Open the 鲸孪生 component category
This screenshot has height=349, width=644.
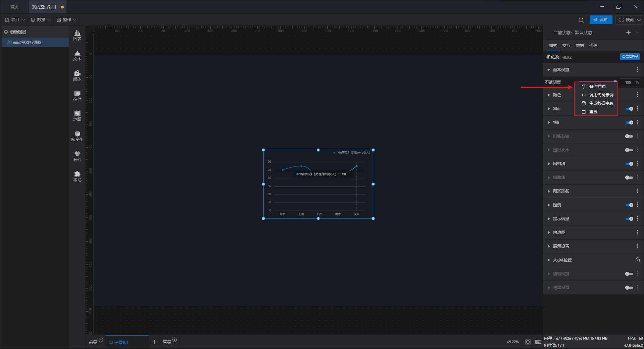pyautogui.click(x=77, y=136)
